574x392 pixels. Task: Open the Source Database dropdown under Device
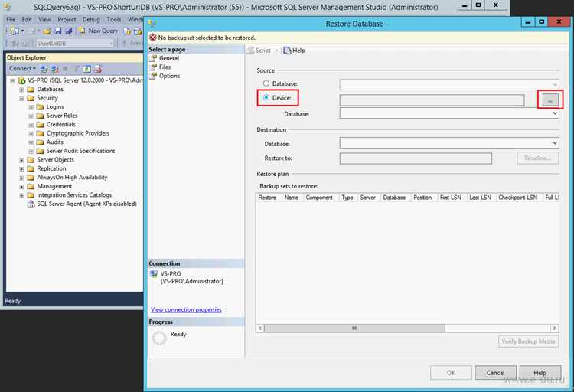[x=449, y=113]
